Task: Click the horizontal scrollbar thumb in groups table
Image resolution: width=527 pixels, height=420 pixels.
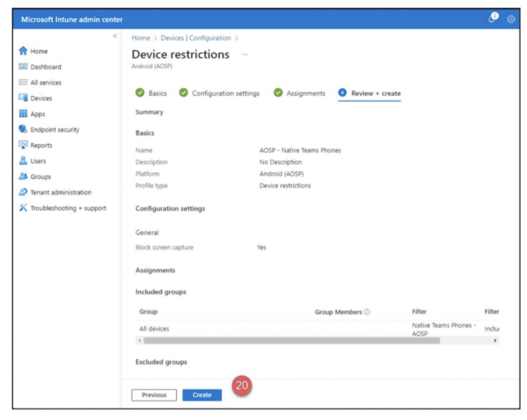Action: click(292, 340)
